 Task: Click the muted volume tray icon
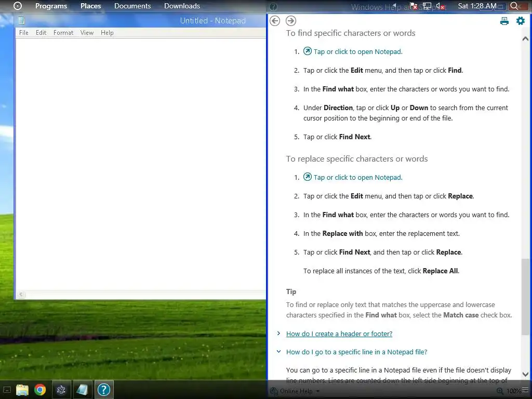tap(441, 6)
